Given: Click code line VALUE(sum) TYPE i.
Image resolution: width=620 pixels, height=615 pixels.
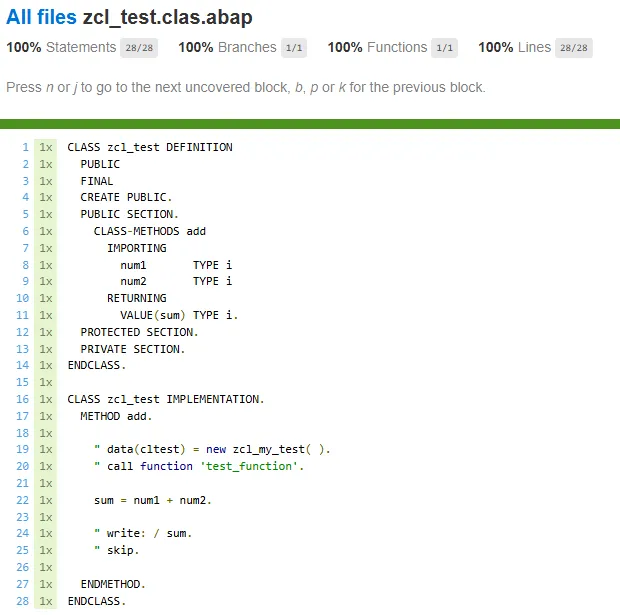Looking at the screenshot, I should click(179, 315).
